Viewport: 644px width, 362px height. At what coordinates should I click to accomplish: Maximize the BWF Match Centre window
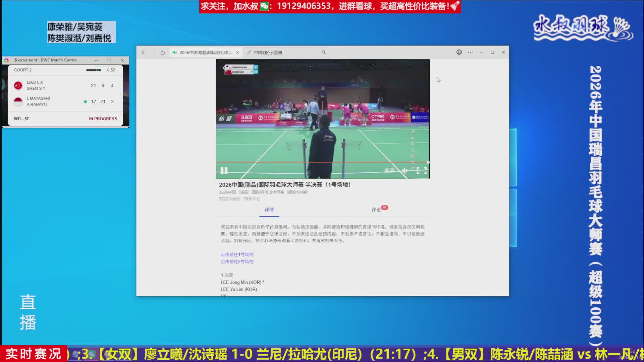109,60
